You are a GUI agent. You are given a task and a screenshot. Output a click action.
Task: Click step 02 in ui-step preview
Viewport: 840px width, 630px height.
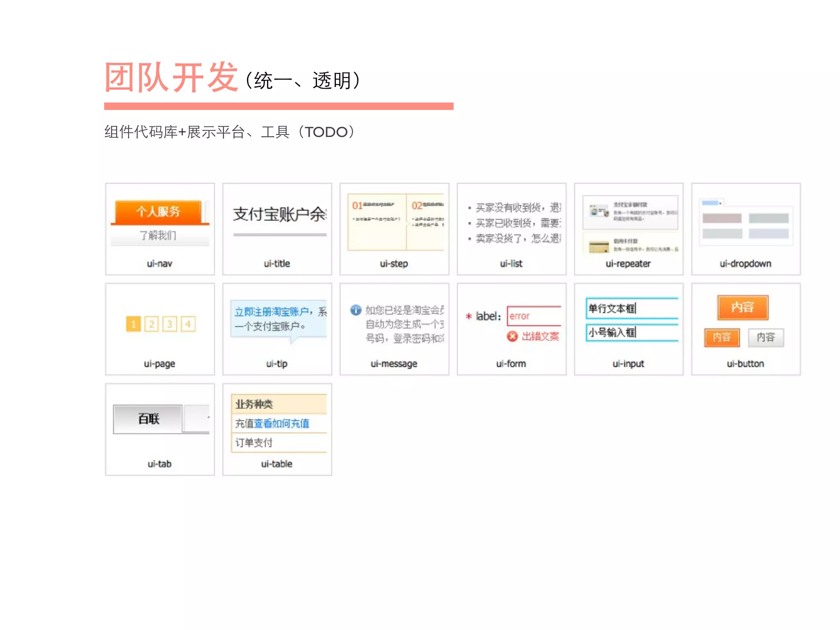click(426, 222)
